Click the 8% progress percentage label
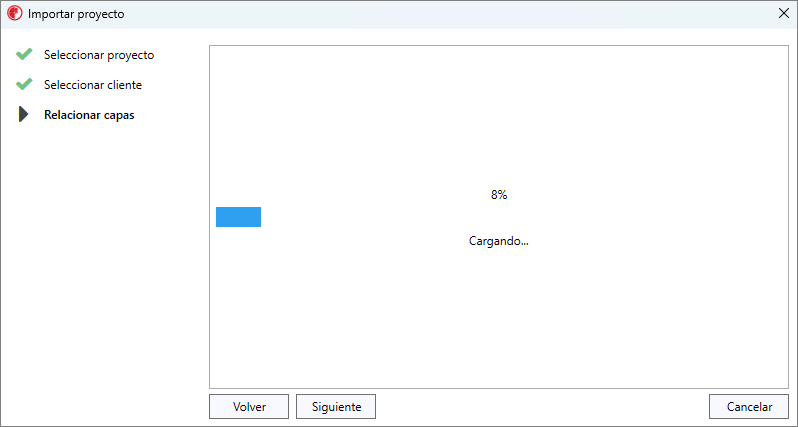The width and height of the screenshot is (798, 427). pos(499,195)
